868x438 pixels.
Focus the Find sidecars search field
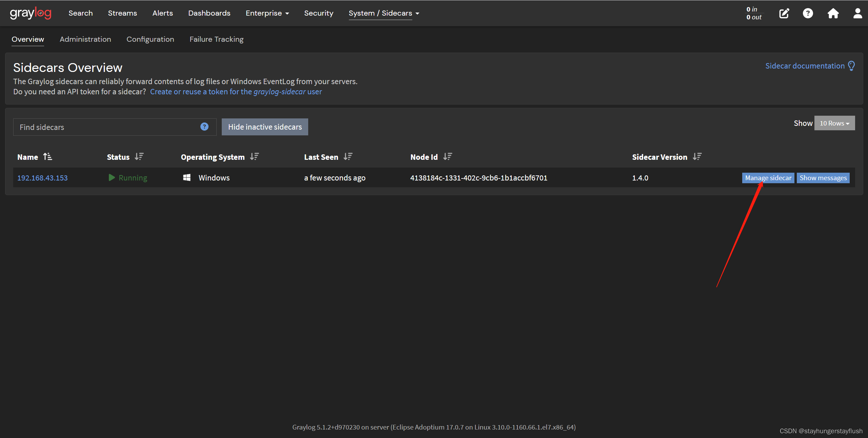105,127
